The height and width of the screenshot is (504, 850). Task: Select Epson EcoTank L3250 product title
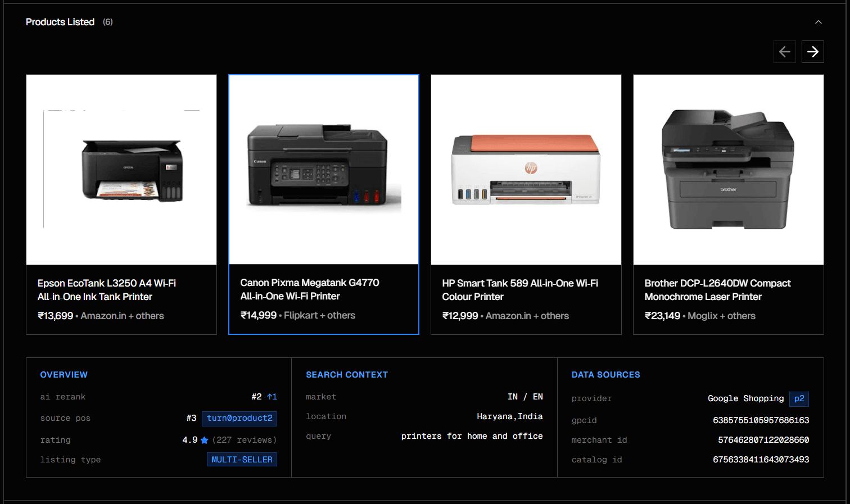[x=107, y=290]
